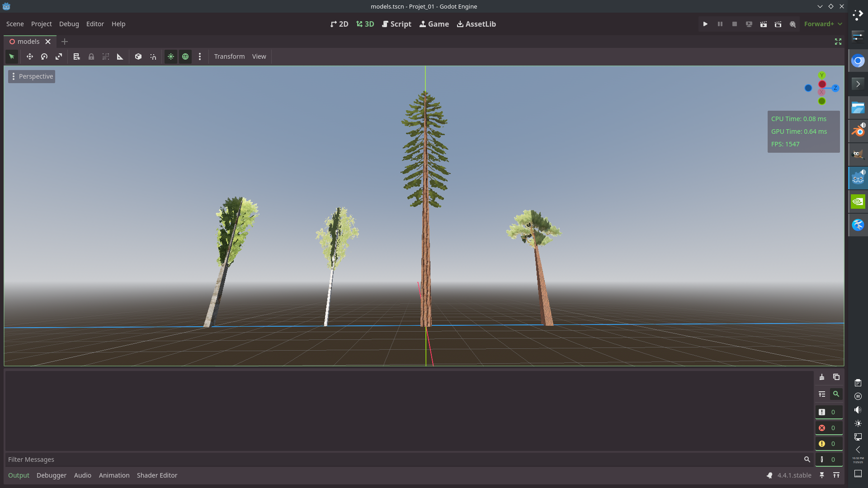Select the Move mode tool
Screen dimensions: 868x488
(30, 56)
